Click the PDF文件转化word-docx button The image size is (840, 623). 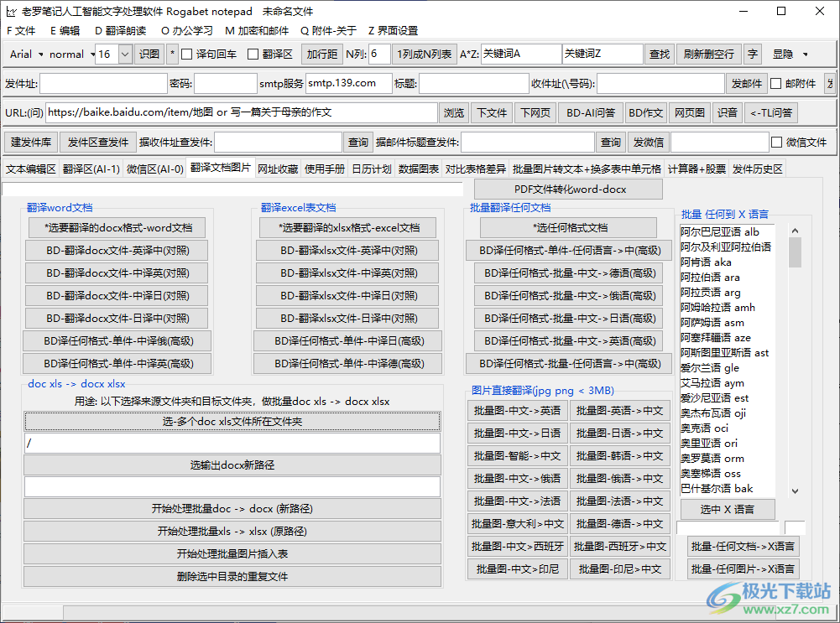click(567, 189)
